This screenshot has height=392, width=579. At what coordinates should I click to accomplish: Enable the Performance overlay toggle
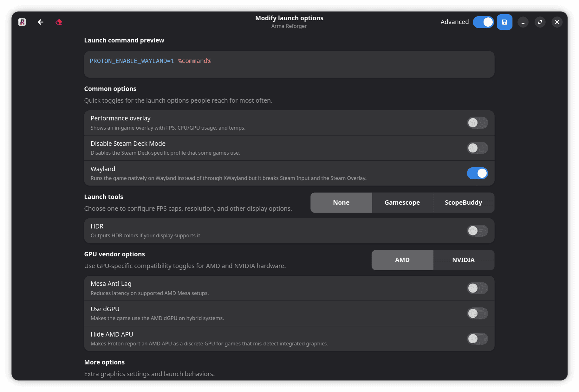coord(477,123)
